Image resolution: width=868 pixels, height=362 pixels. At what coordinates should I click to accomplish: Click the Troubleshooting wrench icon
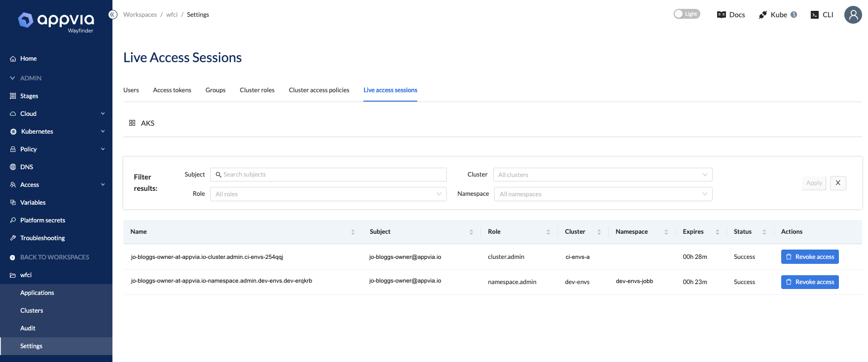(13, 238)
